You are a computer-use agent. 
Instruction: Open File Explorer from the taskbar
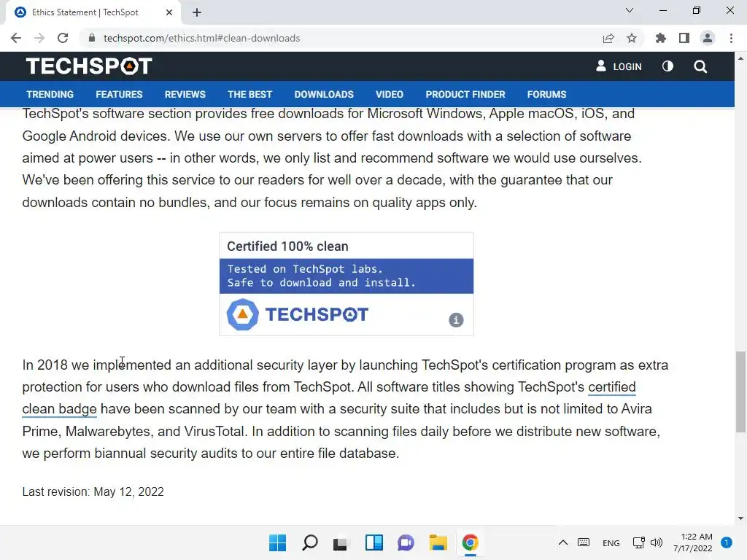[x=438, y=542]
